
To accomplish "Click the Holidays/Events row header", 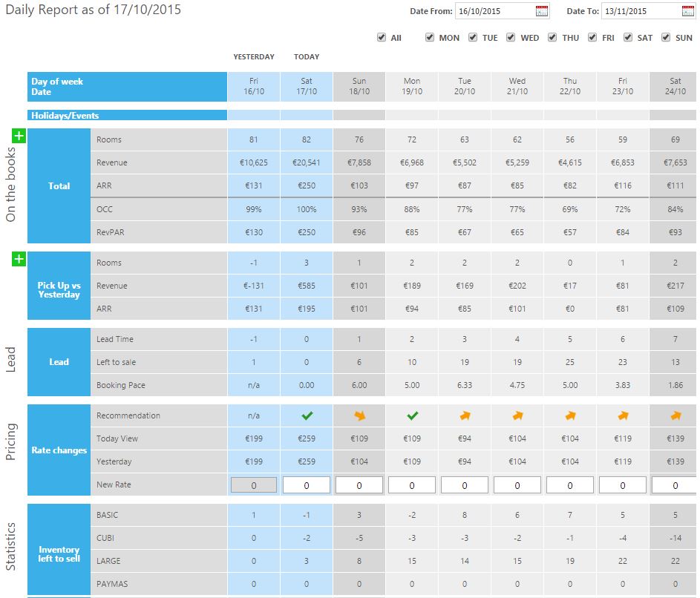I will [x=127, y=115].
